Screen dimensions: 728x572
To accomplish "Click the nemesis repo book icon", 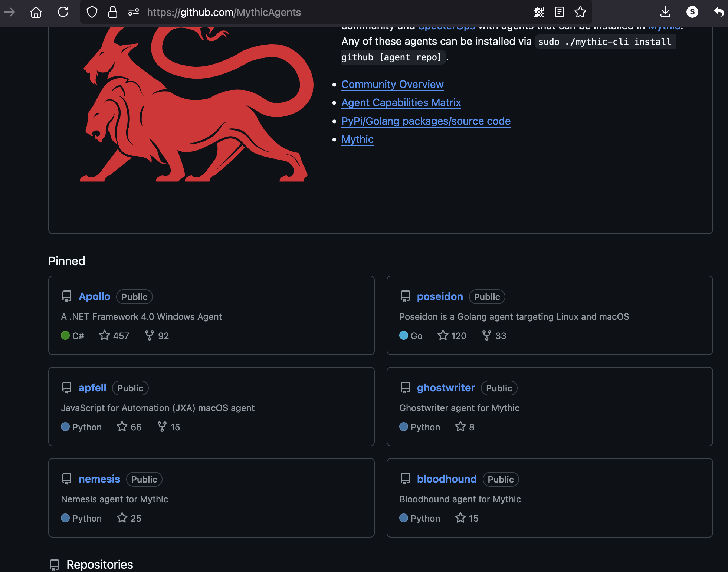I will [x=67, y=479].
